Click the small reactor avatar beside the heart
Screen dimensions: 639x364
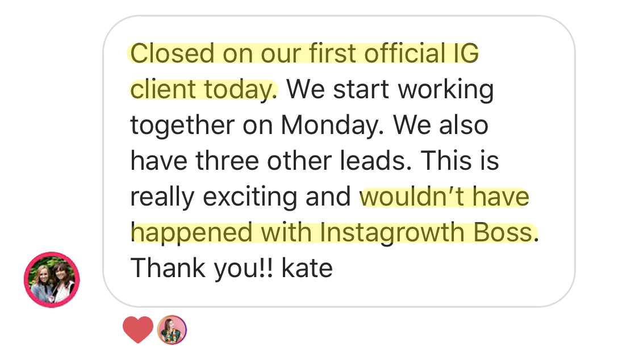(x=172, y=330)
